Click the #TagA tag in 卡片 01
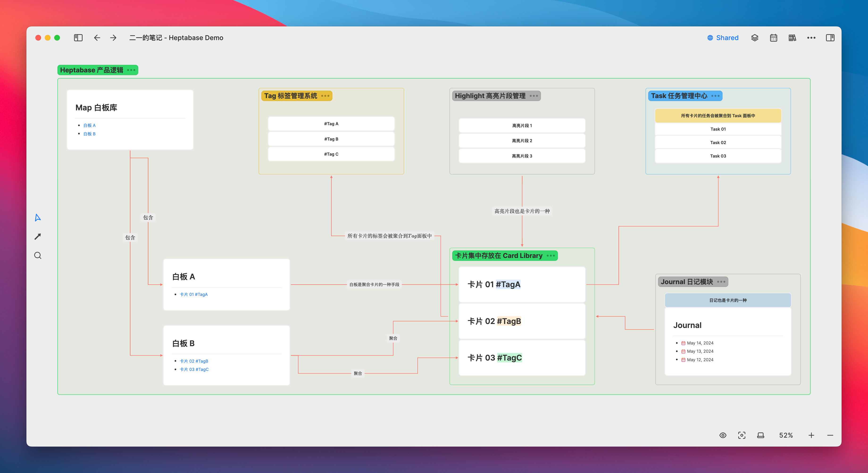This screenshot has width=868, height=473. [x=508, y=285]
